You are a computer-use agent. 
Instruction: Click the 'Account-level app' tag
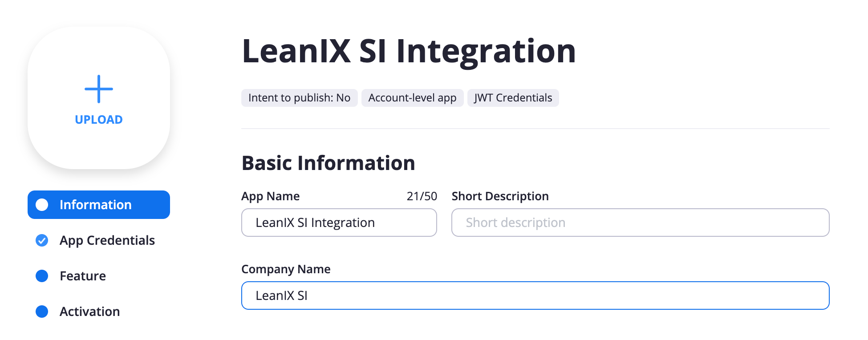coord(413,98)
